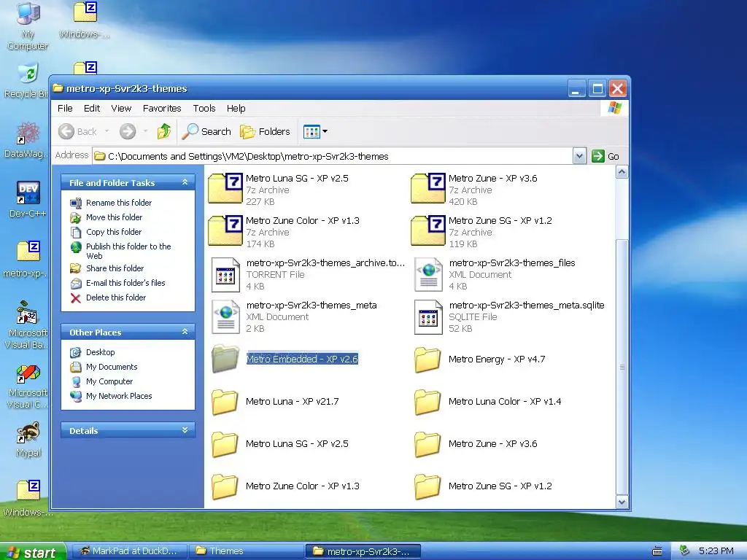747x560 pixels.
Task: Select Dev-C++ desktop shortcut
Action: point(28,199)
